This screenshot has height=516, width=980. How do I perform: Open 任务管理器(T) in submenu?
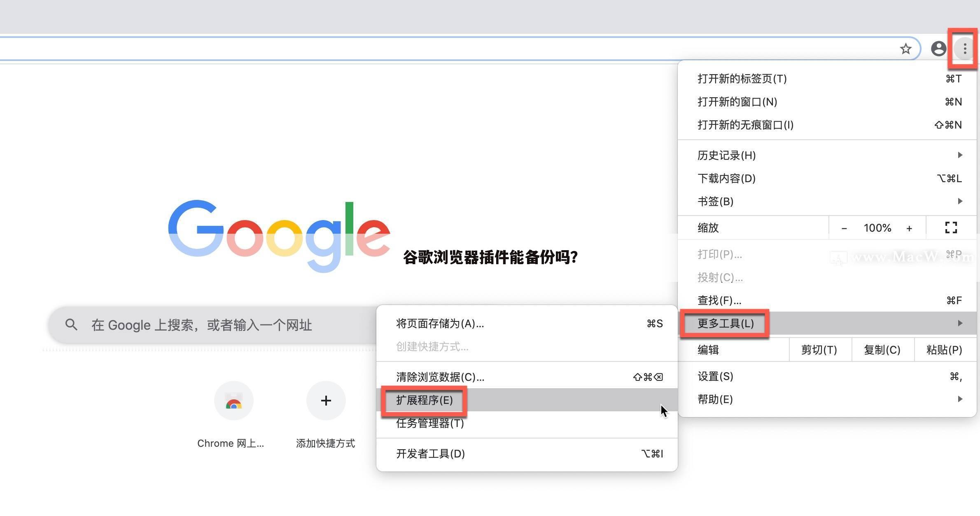[x=527, y=423]
